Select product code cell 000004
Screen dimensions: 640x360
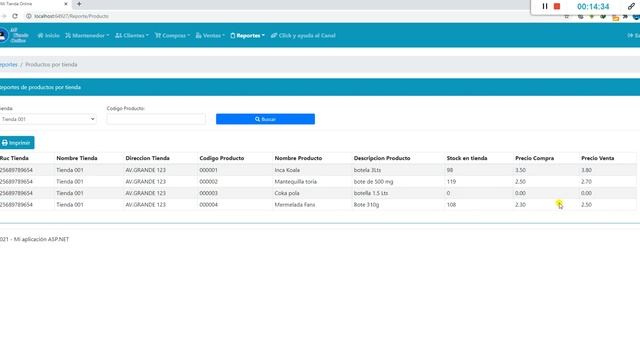pos(209,204)
